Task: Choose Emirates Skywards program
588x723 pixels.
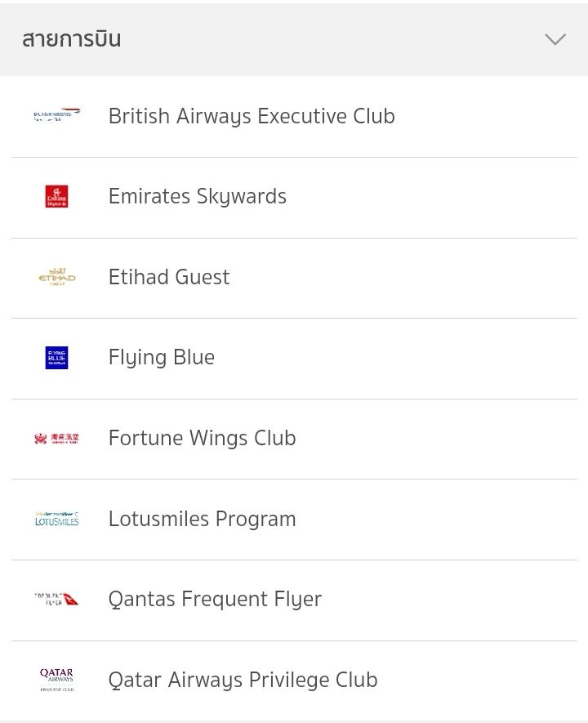Action: (294, 198)
